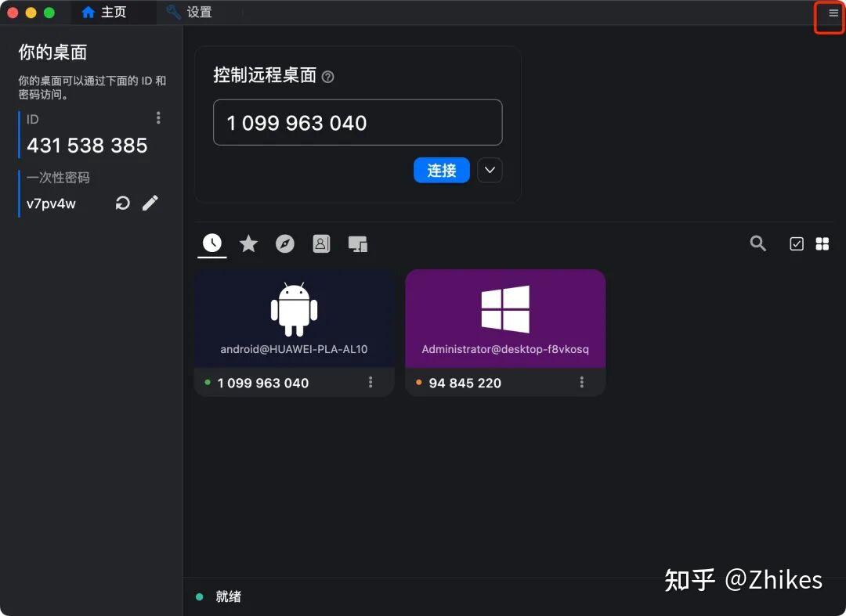Open the Administrator@desktop-f8vkosq Windows card
846x616 pixels.
click(x=505, y=319)
